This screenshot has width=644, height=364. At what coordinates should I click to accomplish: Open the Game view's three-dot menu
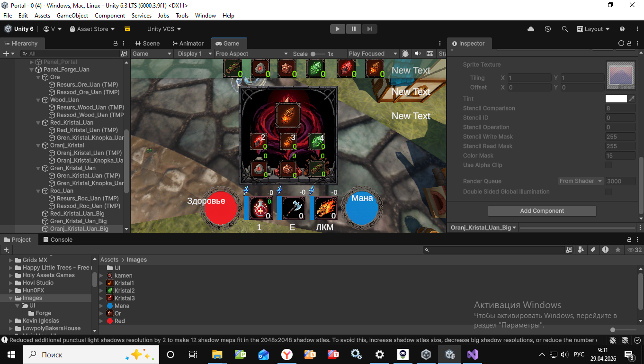pyautogui.click(x=440, y=43)
